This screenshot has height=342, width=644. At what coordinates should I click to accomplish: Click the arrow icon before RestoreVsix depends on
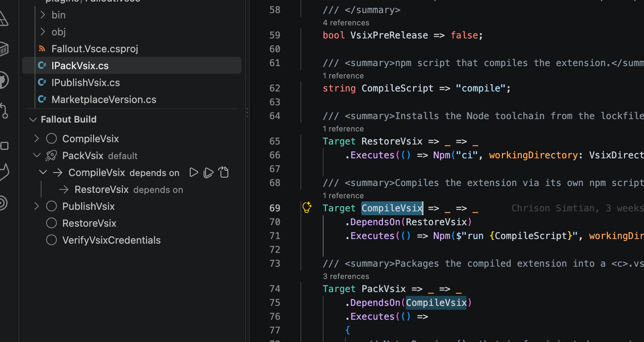pyautogui.click(x=64, y=189)
